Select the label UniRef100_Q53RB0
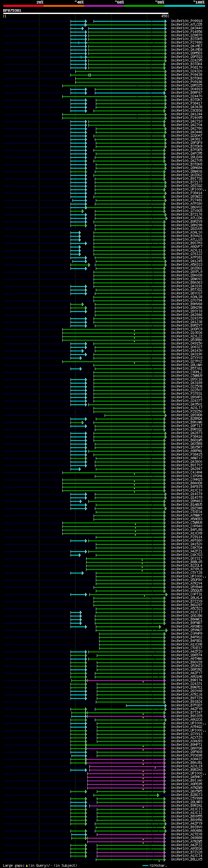 click(x=187, y=340)
